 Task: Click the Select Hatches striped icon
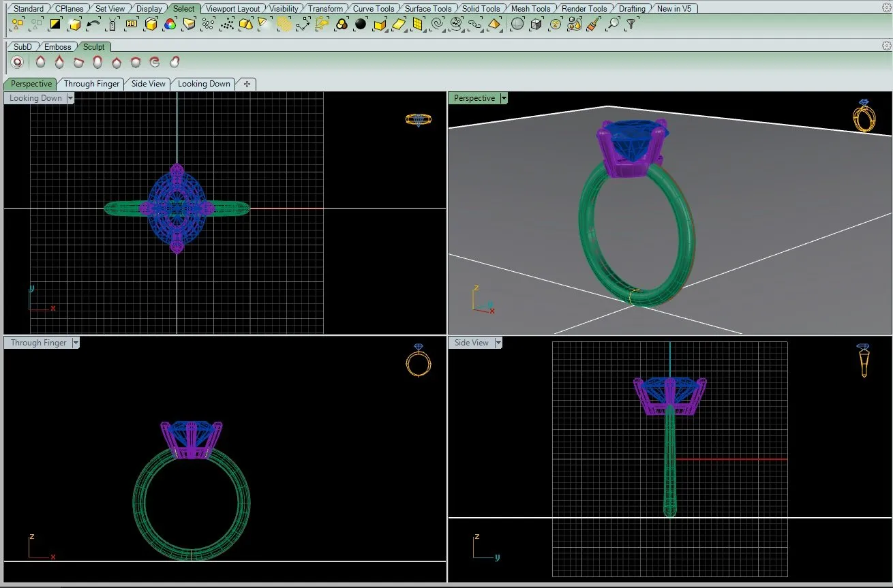pyautogui.click(x=284, y=24)
